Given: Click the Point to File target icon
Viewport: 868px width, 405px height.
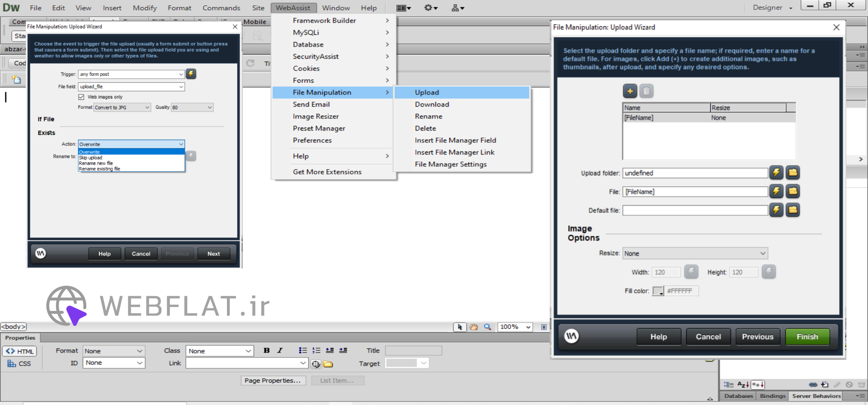Looking at the screenshot, I should (316, 364).
